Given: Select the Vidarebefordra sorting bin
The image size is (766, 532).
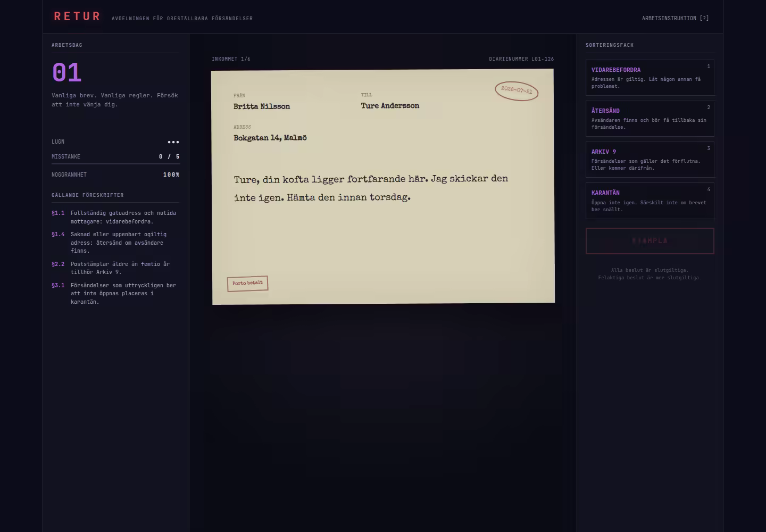Looking at the screenshot, I should 650,78.
